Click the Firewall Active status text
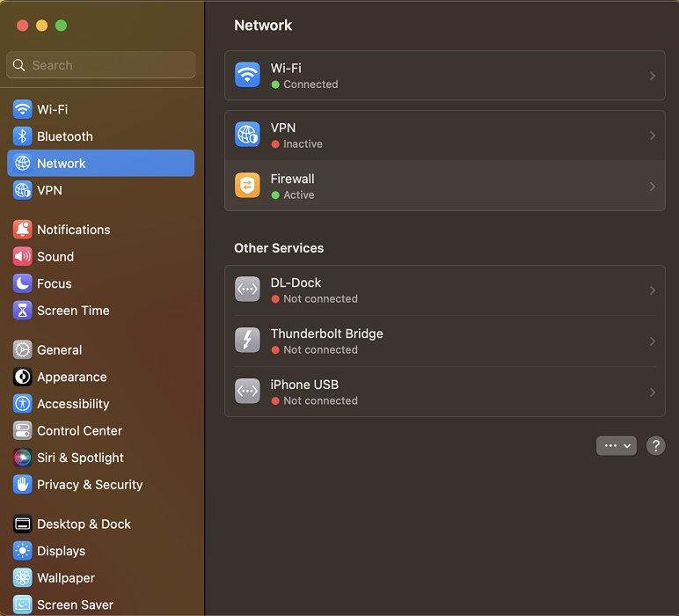 coord(299,195)
